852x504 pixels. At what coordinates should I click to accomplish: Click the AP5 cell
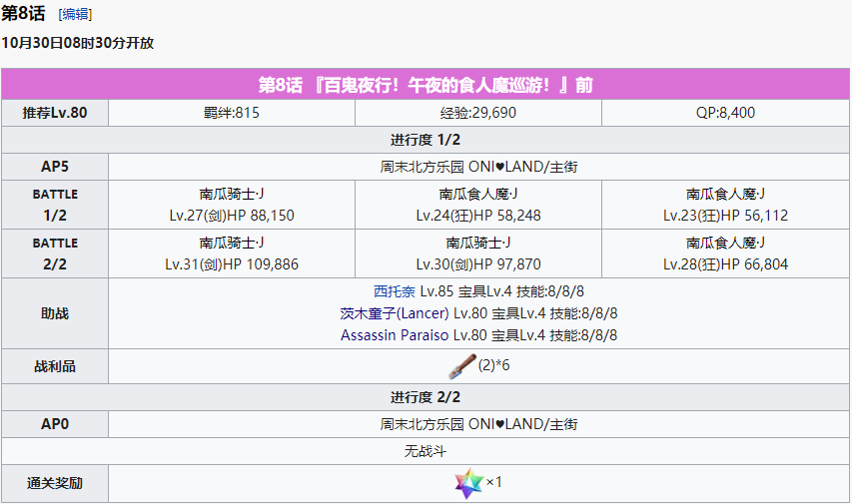(x=55, y=167)
